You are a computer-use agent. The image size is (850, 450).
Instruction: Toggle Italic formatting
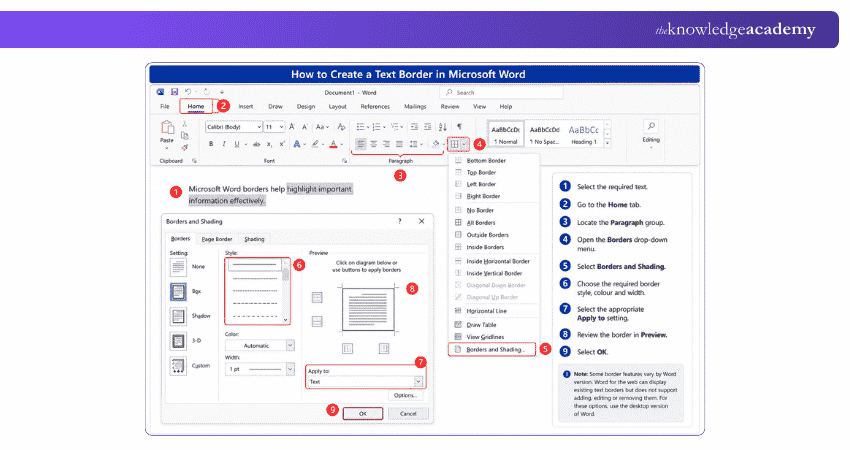[223, 144]
